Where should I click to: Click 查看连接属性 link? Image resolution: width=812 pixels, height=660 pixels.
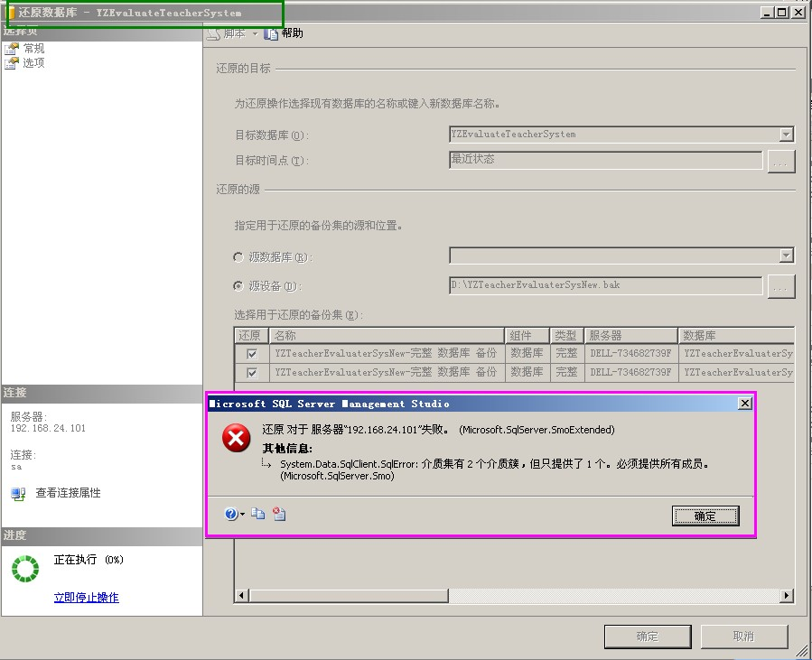tap(68, 493)
